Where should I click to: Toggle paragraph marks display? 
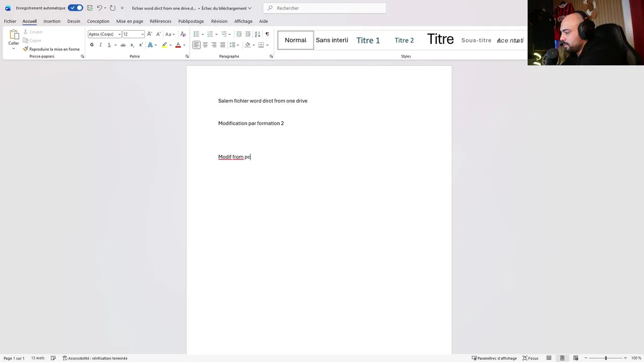click(x=267, y=34)
